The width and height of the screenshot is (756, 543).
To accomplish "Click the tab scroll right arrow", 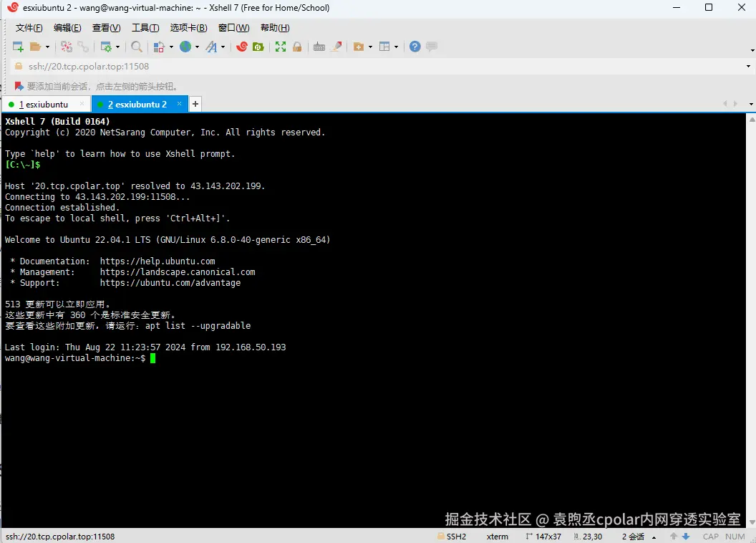I will 735,104.
